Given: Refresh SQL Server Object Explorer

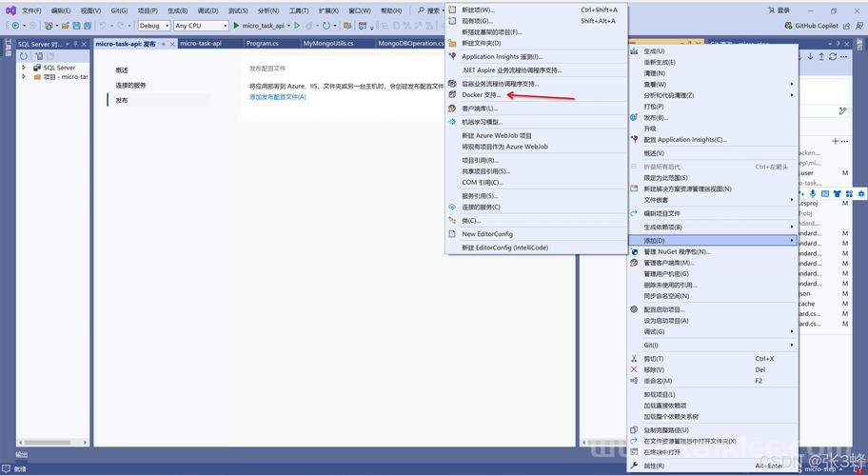Looking at the screenshot, I should click(23, 56).
